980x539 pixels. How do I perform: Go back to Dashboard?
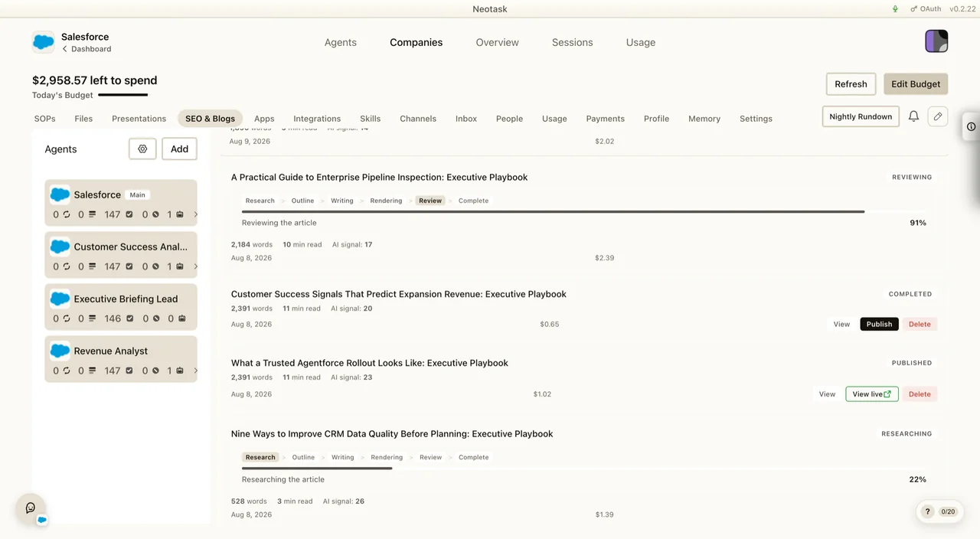point(87,49)
